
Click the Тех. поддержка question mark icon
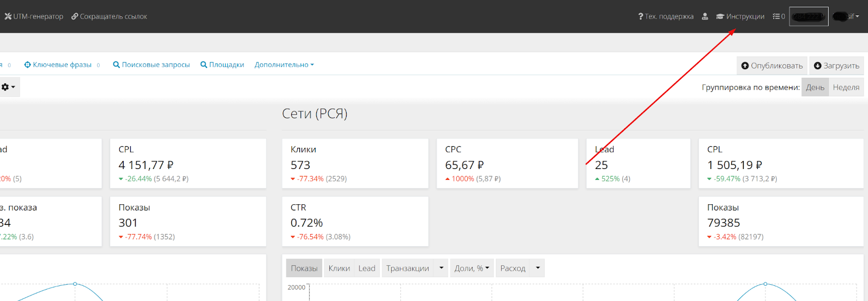pos(641,16)
